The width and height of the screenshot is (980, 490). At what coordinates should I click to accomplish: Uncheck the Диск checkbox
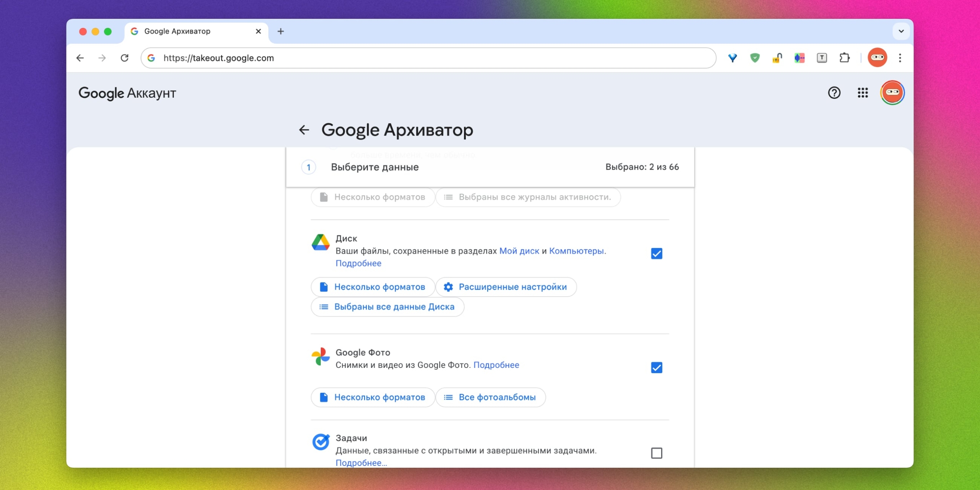pyautogui.click(x=656, y=253)
